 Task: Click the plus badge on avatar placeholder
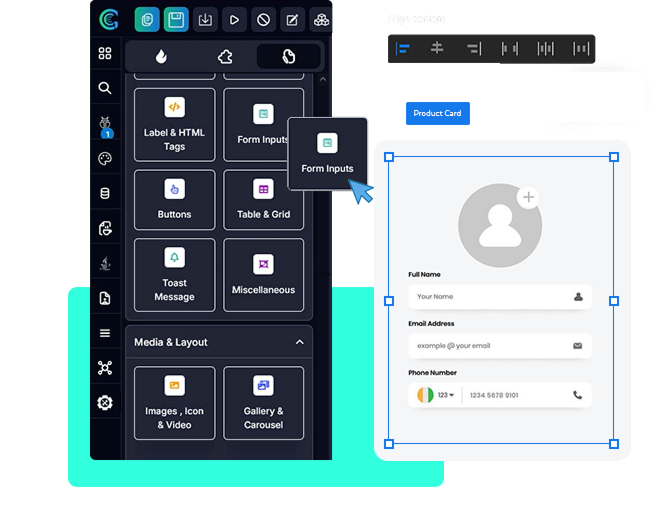(529, 198)
